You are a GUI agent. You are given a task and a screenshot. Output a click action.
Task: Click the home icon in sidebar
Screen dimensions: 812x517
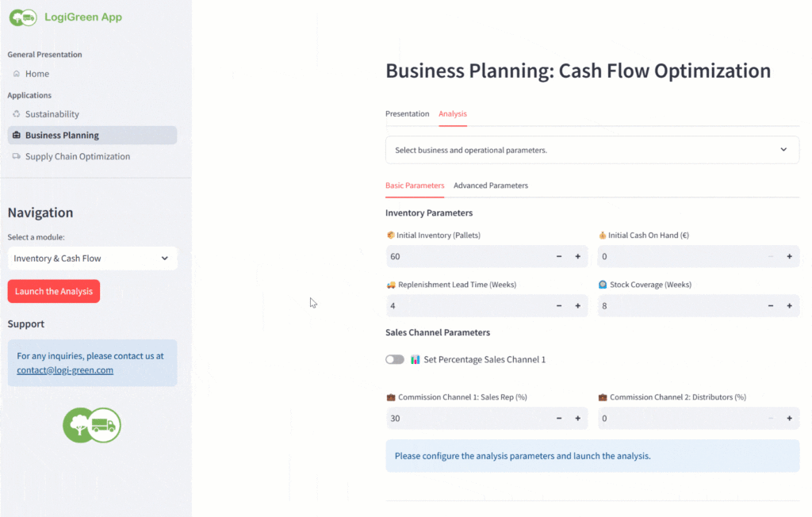tap(17, 74)
